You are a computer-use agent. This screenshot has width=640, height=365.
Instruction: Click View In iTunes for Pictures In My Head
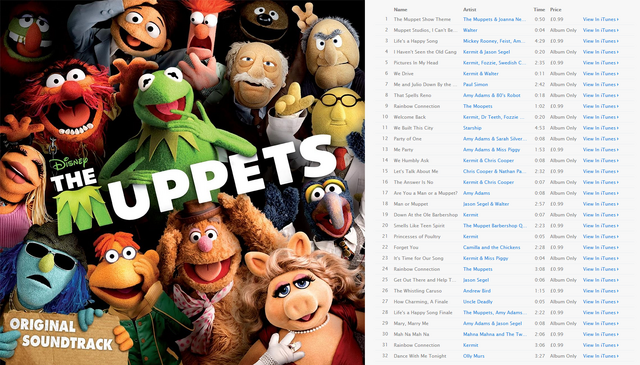[x=600, y=63]
